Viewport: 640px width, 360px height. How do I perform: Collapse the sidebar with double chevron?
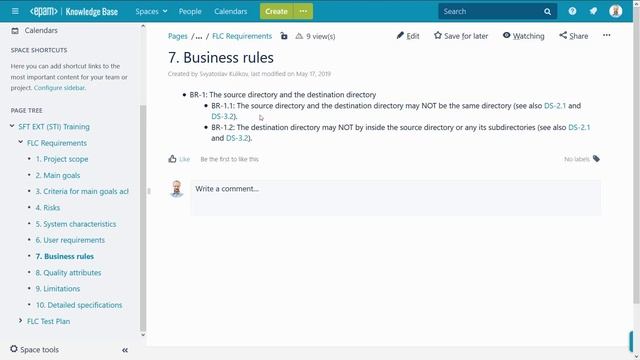click(x=125, y=350)
